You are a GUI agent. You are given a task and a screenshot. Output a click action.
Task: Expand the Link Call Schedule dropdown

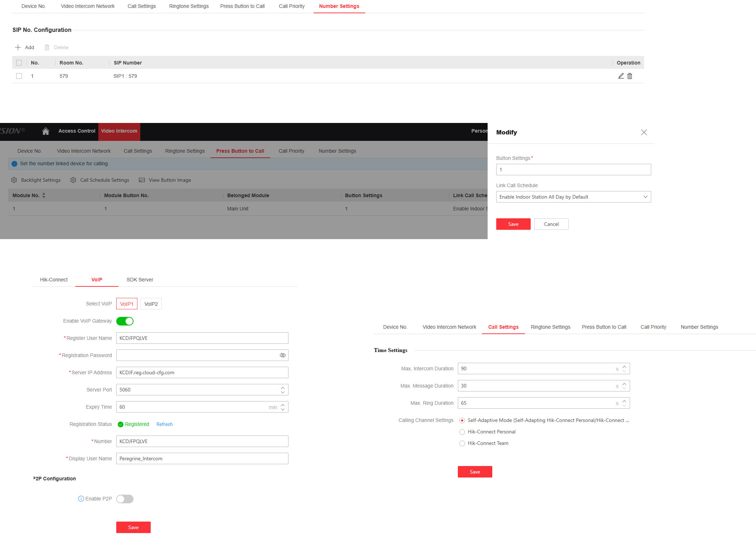(x=645, y=197)
